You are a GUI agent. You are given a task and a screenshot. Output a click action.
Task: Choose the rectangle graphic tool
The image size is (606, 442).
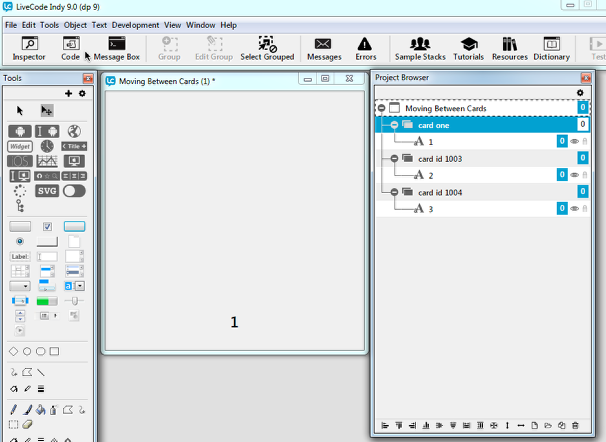tap(54, 351)
